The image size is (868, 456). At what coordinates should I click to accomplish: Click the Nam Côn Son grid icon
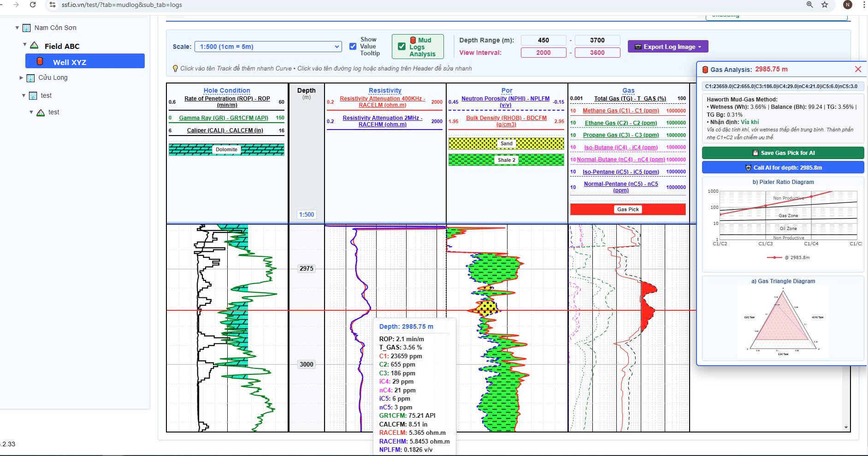click(x=27, y=28)
